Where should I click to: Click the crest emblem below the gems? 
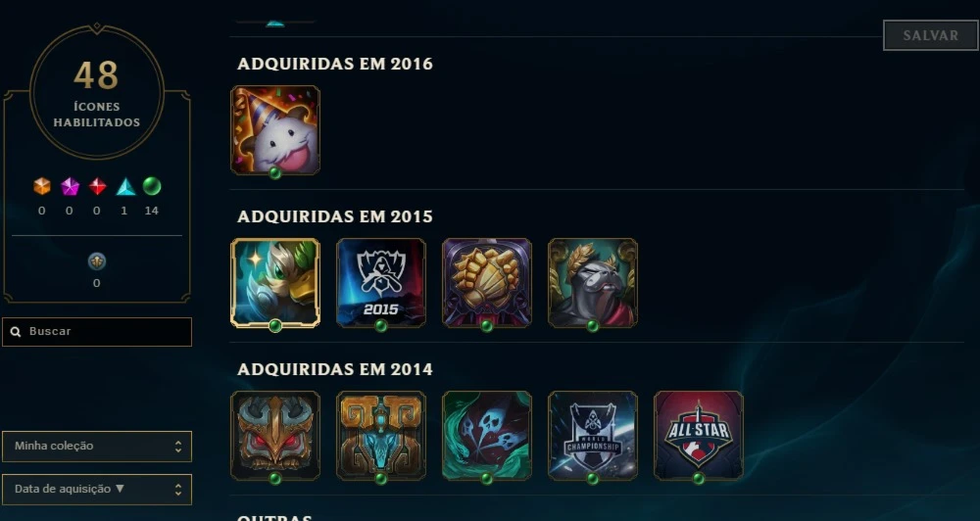tap(97, 261)
